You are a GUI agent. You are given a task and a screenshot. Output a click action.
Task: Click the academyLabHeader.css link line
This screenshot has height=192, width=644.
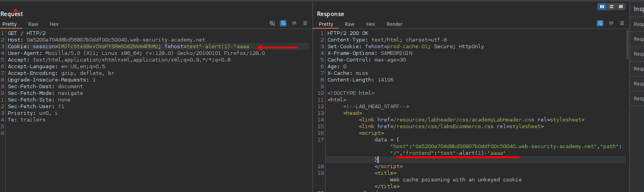point(472,120)
